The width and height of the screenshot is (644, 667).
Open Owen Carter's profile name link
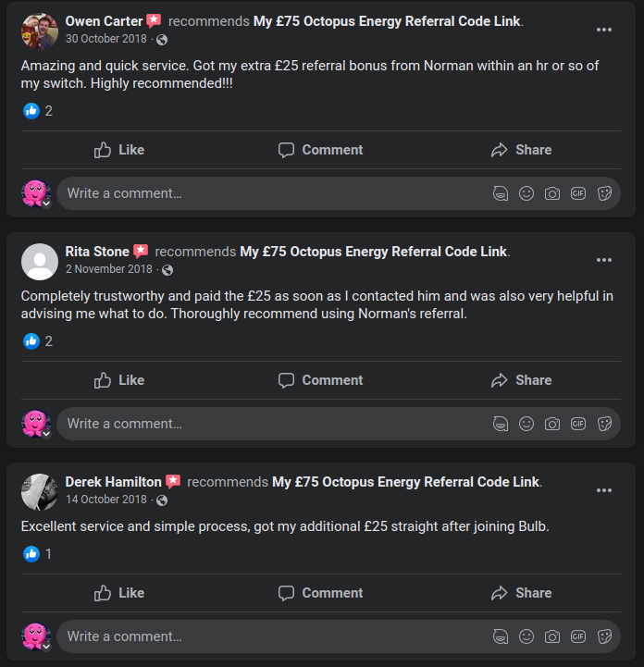(104, 20)
